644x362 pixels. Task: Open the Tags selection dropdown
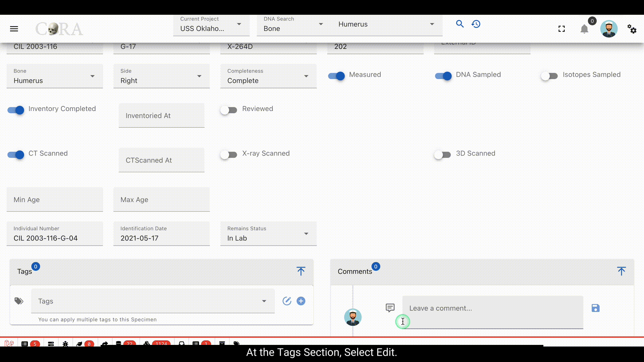click(x=153, y=301)
